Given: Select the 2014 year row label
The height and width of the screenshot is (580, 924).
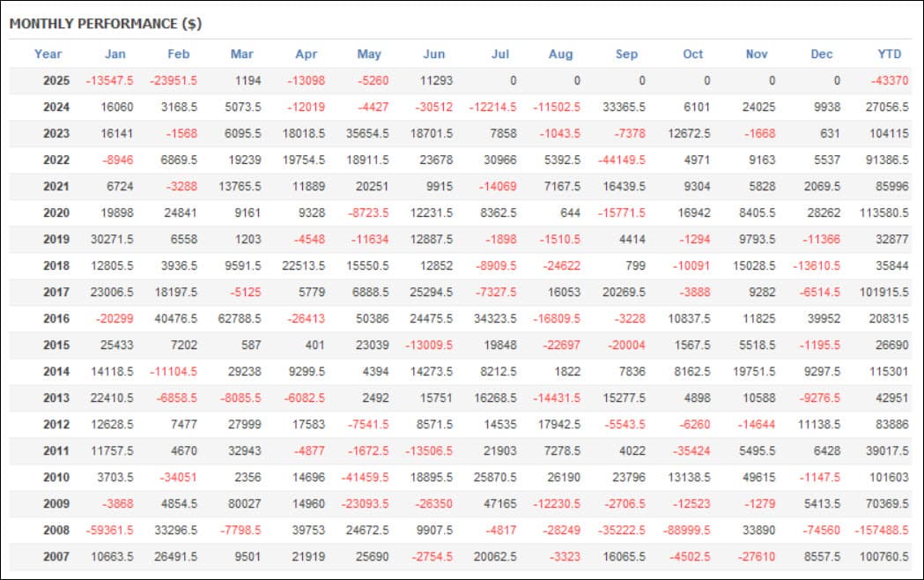Looking at the screenshot, I should 56,372.
